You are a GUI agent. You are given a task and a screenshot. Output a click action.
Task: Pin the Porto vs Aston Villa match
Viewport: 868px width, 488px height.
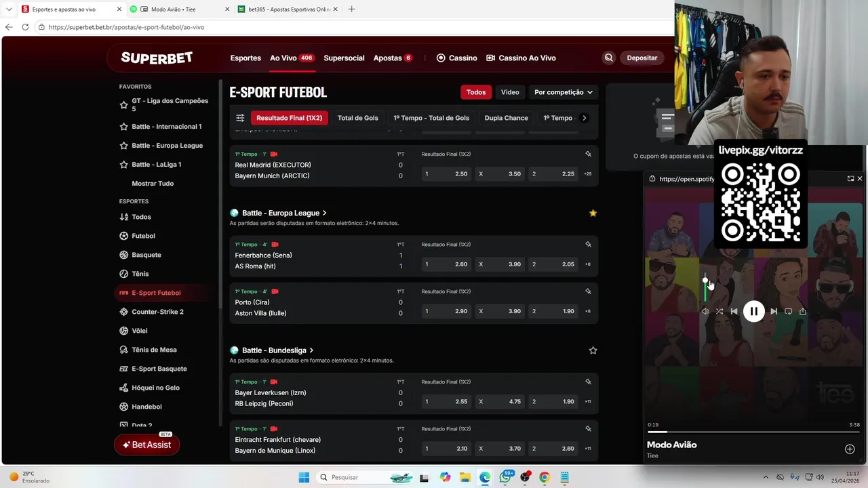(588, 291)
